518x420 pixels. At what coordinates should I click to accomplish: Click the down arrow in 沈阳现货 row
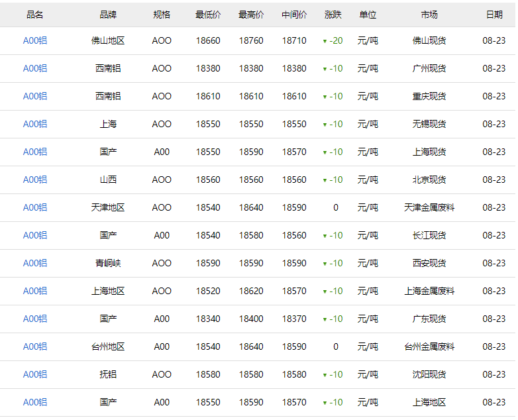[x=325, y=375]
